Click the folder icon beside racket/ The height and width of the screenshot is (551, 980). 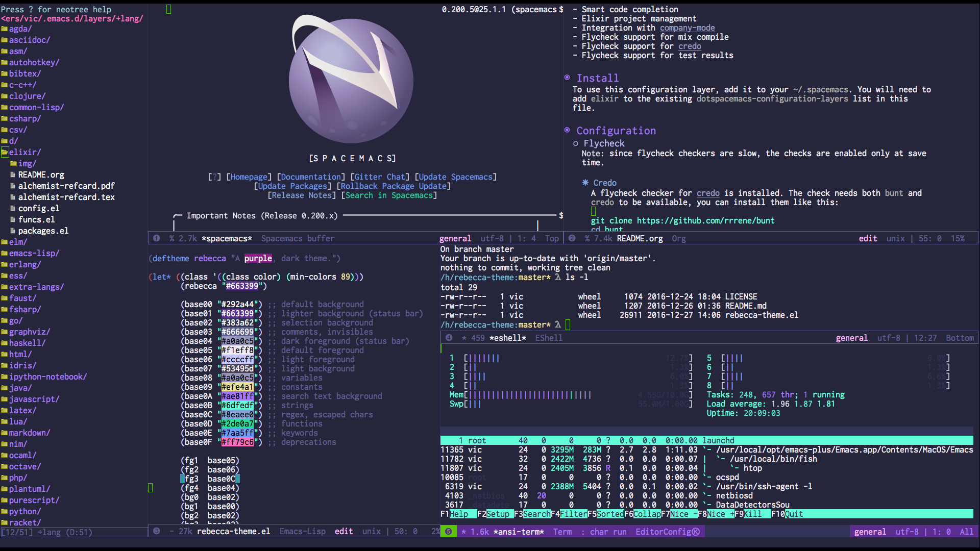[4, 523]
